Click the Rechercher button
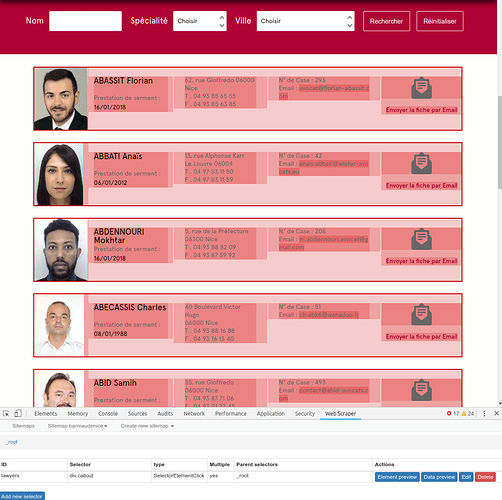This screenshot has width=502, height=500. point(386,21)
